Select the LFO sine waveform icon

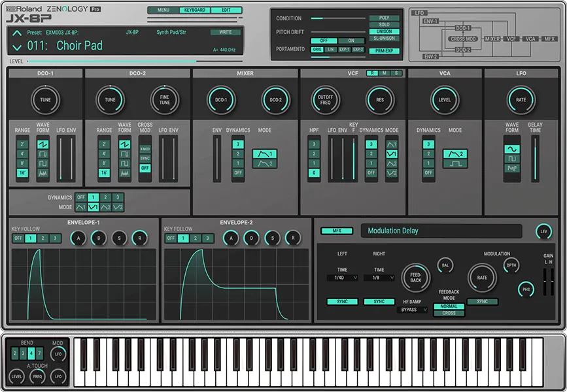512,149
